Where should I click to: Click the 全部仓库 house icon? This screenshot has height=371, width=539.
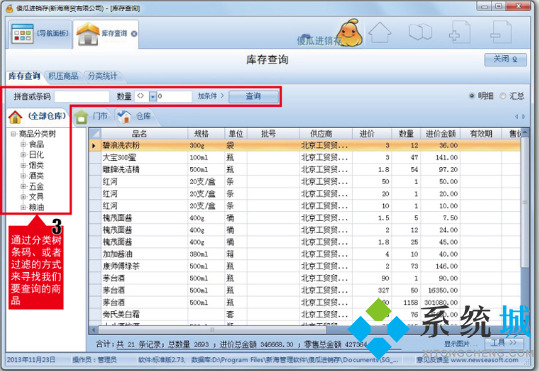click(15, 117)
